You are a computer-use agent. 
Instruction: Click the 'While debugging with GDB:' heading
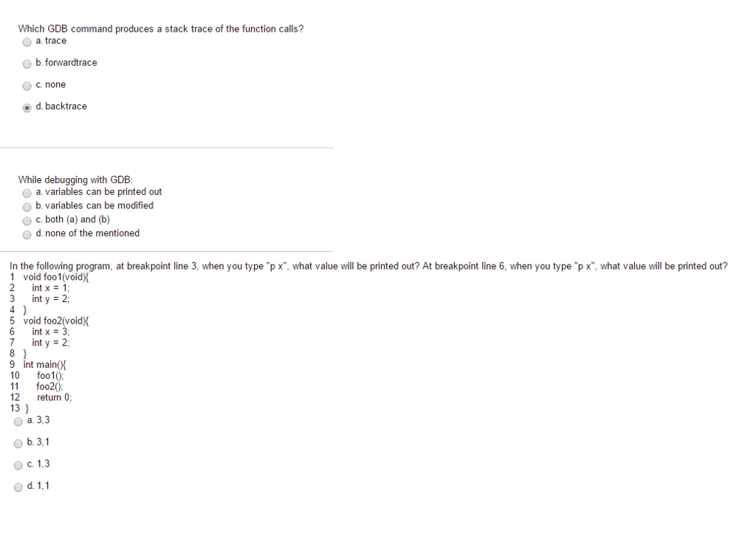75,179
